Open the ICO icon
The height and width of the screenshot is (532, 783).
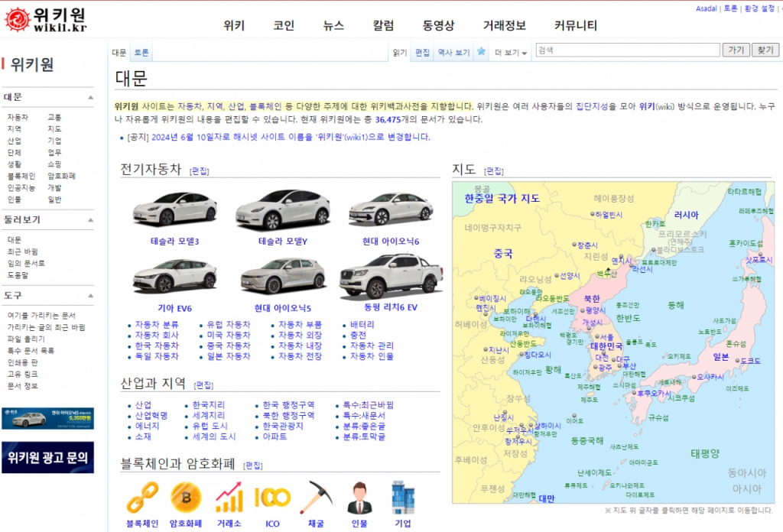pyautogui.click(x=272, y=498)
